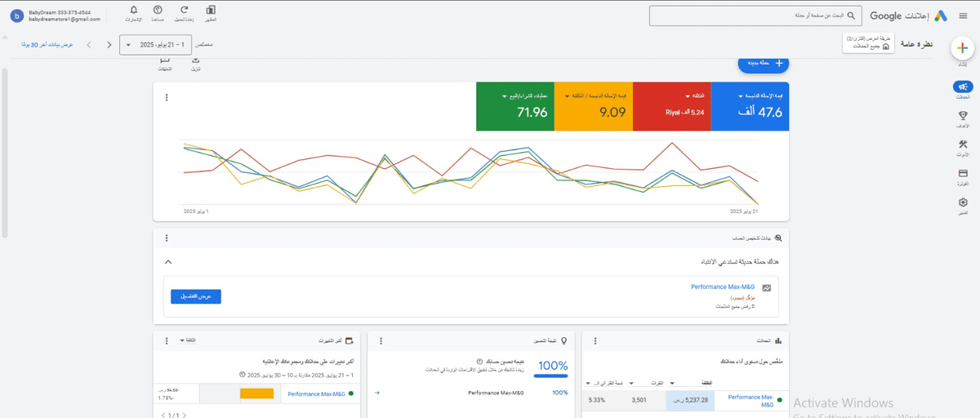Open the Performance Max-M&G link in diagnostics
This screenshot has width=980, height=418.
723,287
